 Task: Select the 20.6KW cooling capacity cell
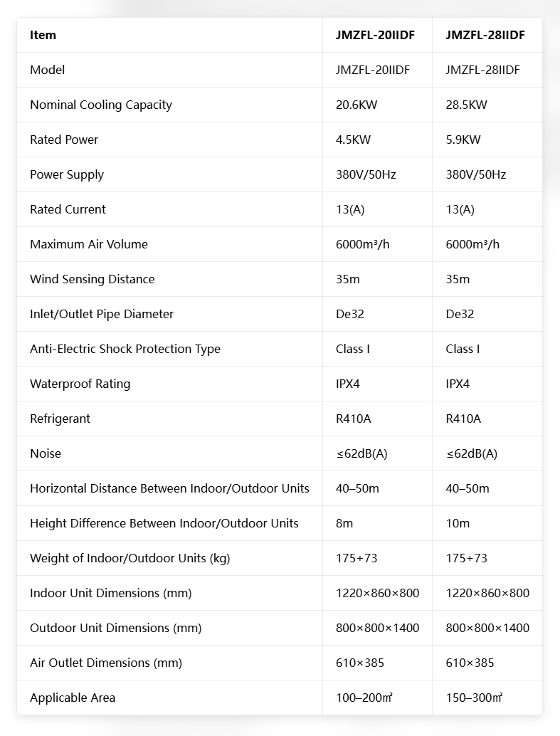coord(356,105)
